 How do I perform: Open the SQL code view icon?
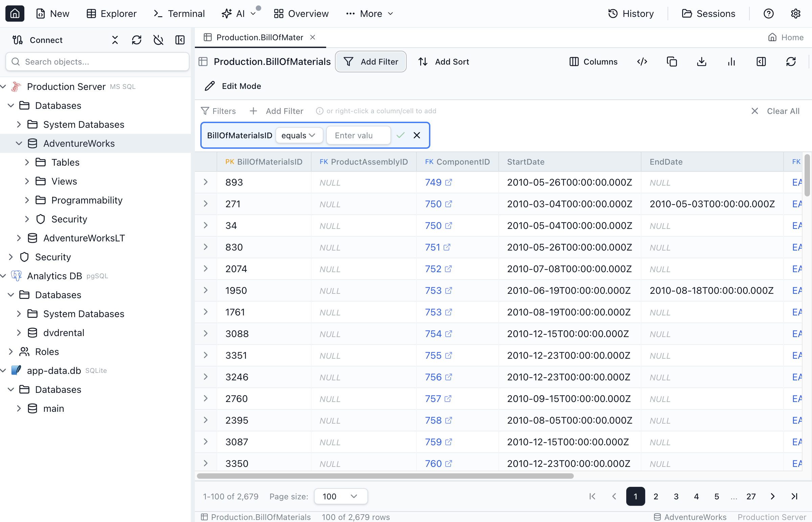point(642,62)
